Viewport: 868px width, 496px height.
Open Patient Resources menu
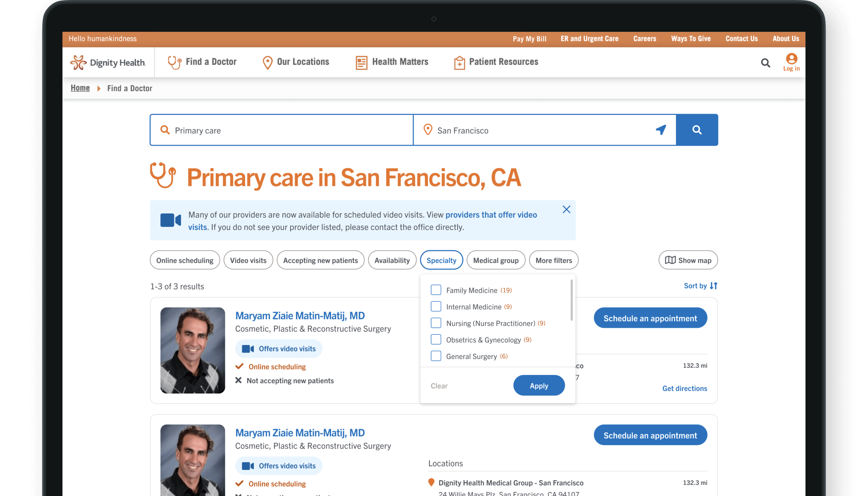tap(496, 62)
